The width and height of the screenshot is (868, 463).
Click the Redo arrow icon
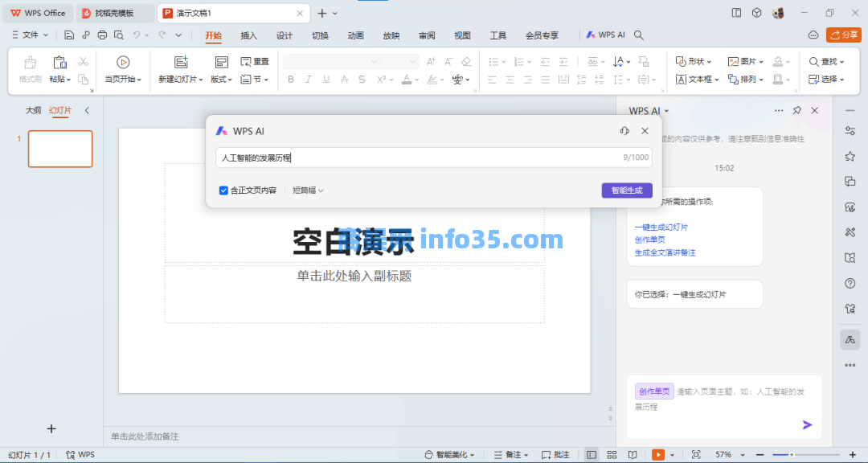(162, 35)
